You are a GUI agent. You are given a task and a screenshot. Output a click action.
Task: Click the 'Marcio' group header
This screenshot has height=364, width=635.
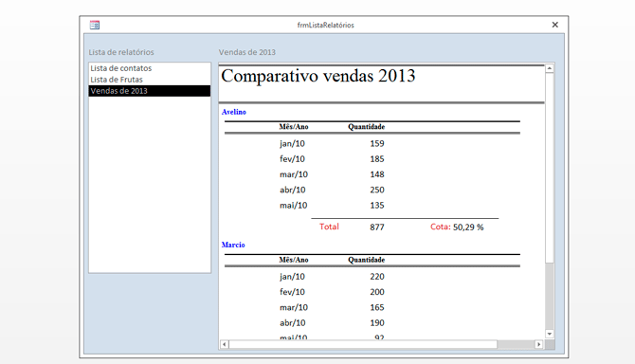click(x=233, y=245)
